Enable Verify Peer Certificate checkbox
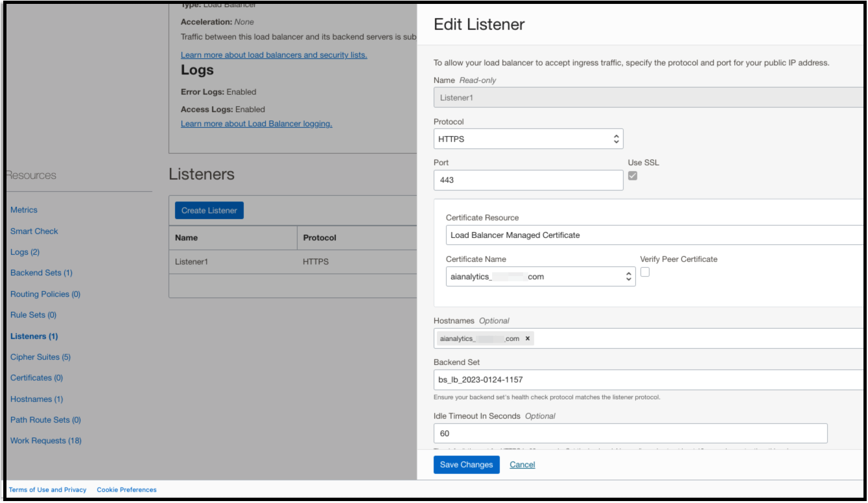The width and height of the screenshot is (868, 503). [645, 272]
